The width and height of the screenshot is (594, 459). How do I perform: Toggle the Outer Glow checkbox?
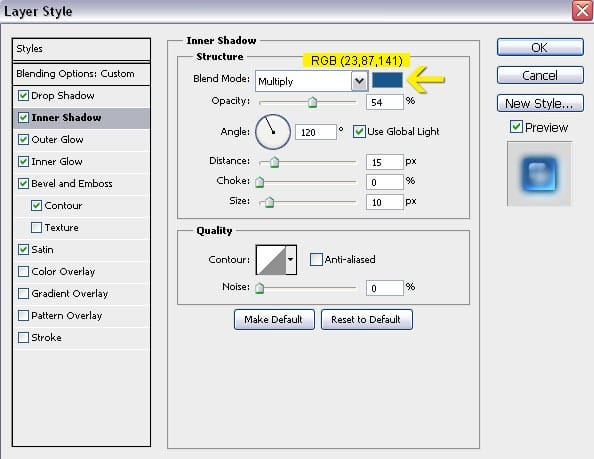[23, 139]
